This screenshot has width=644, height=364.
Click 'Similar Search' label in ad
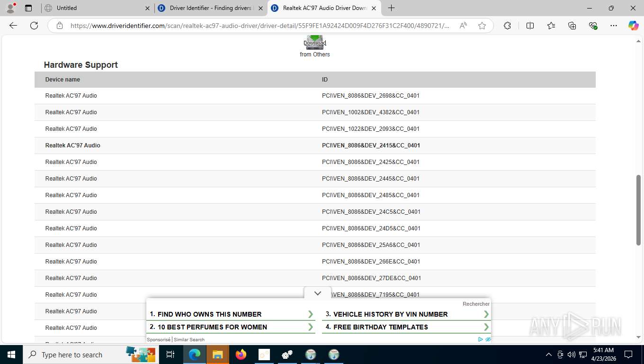[x=189, y=340]
